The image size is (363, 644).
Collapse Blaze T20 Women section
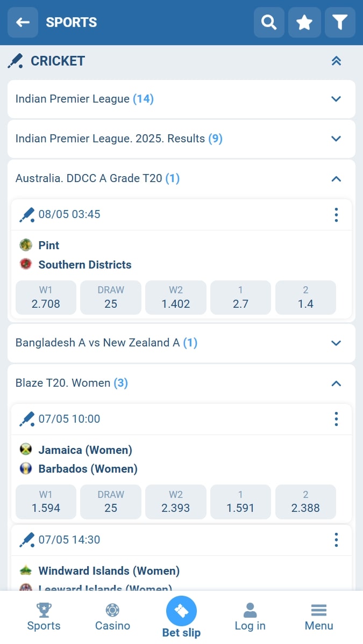336,383
